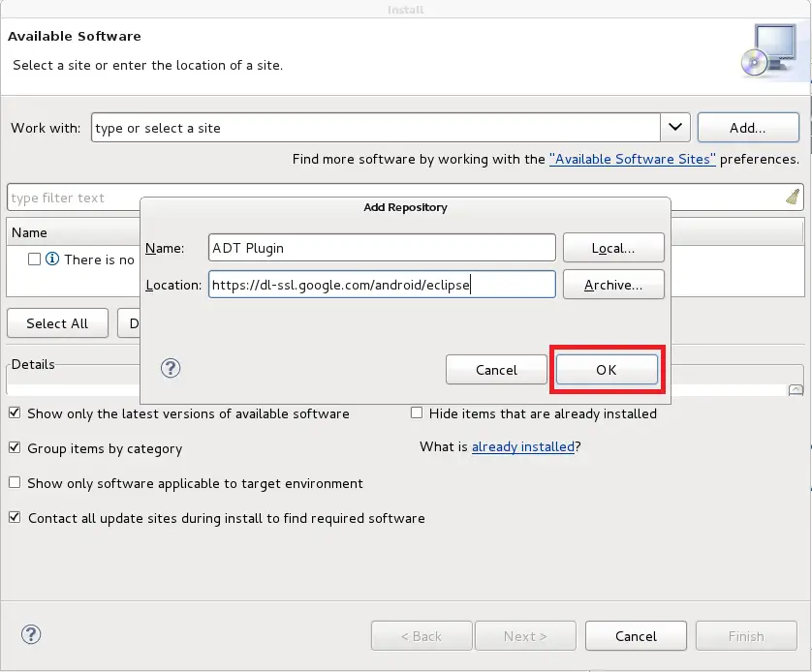Viewport: 812px width, 672px height.
Task: Cancel the Add Repository dialog
Action: (496, 369)
